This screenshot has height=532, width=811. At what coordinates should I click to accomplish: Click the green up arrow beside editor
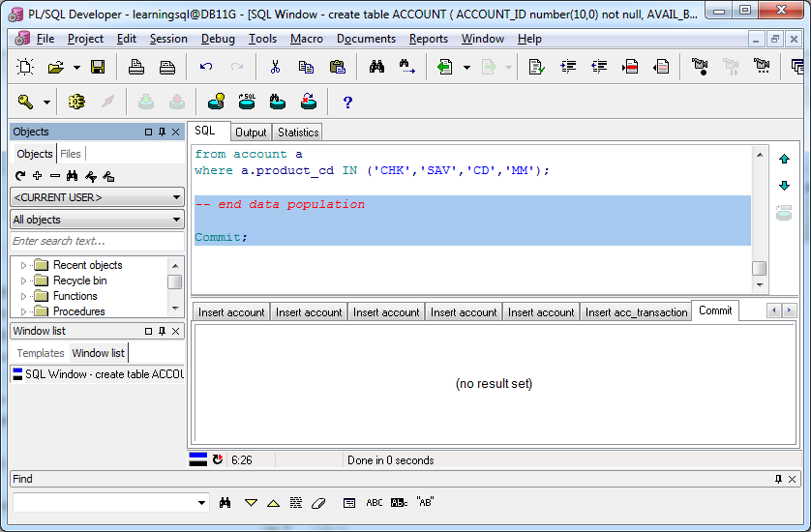[x=784, y=160]
